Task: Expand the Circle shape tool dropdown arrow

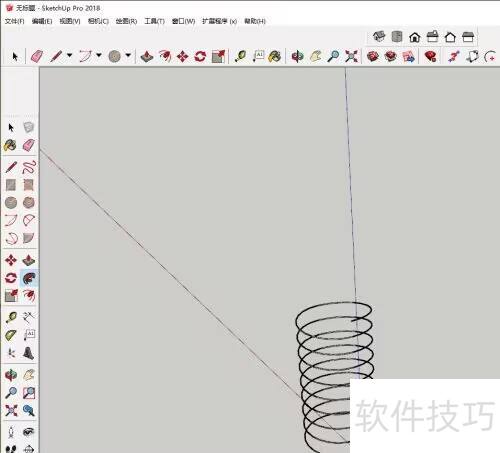Action: coord(128,55)
